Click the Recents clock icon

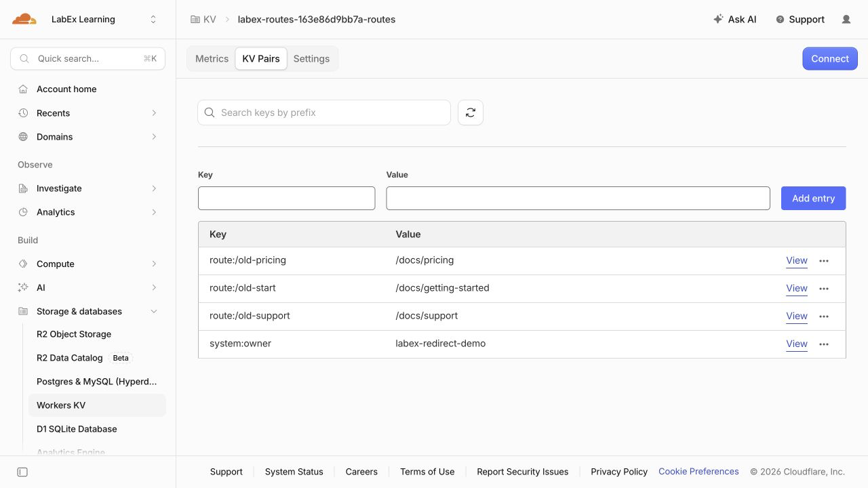23,113
